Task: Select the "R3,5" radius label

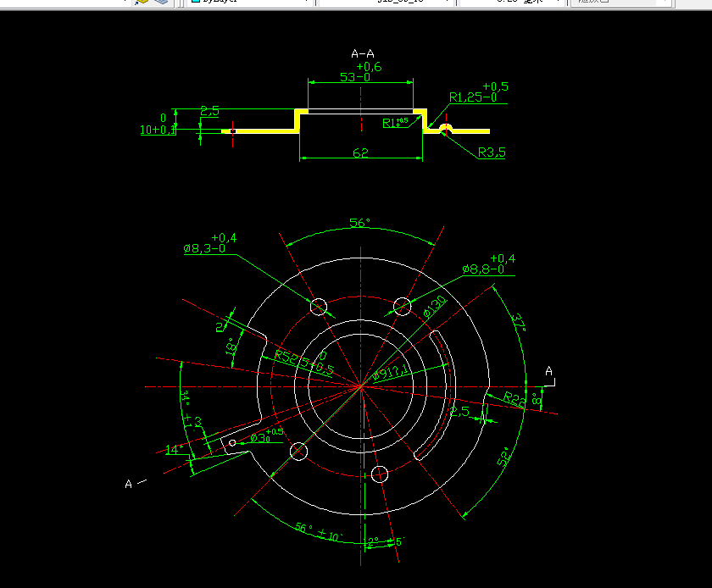Action: pyautogui.click(x=492, y=153)
